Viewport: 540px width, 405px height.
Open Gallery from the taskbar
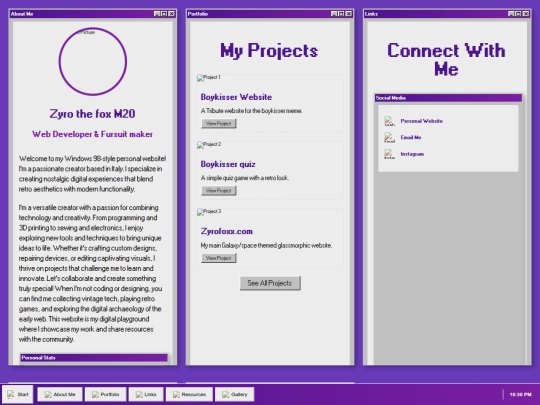pos(235,394)
